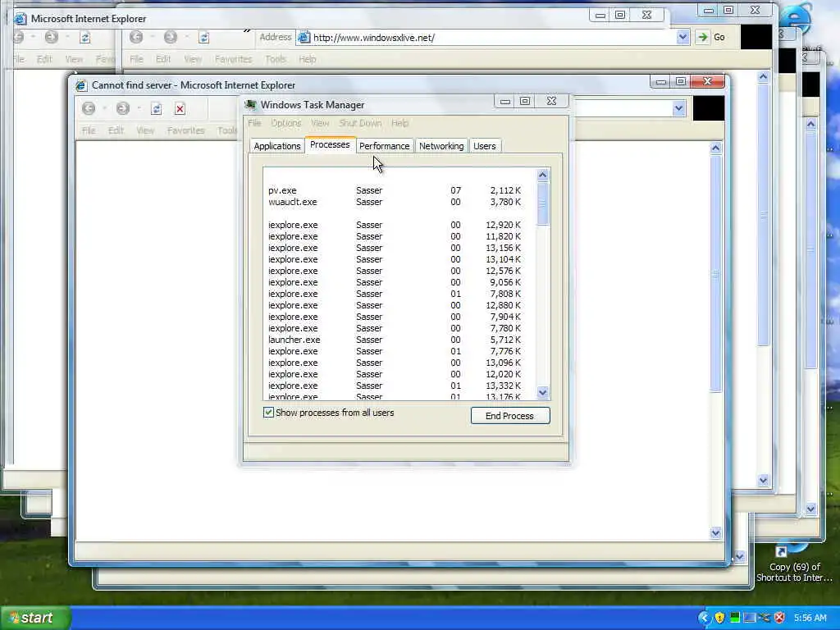Viewport: 840px width, 630px height.
Task: Click the End Process button
Action: click(x=510, y=416)
